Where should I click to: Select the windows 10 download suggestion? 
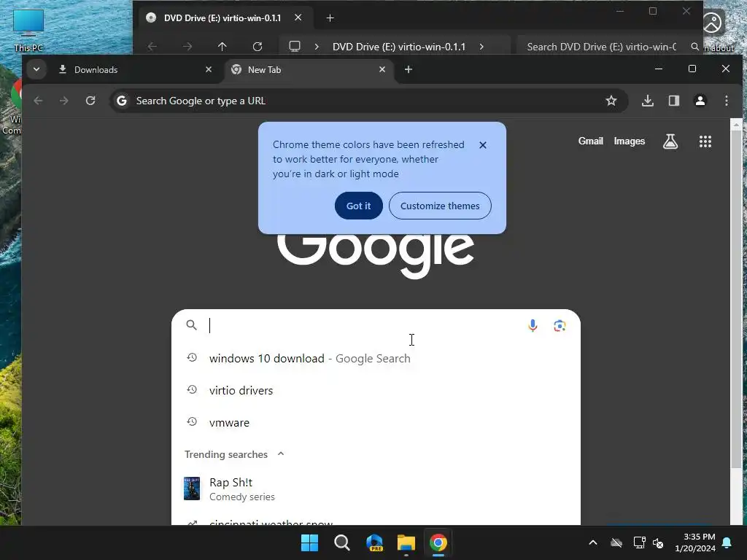tap(376, 358)
